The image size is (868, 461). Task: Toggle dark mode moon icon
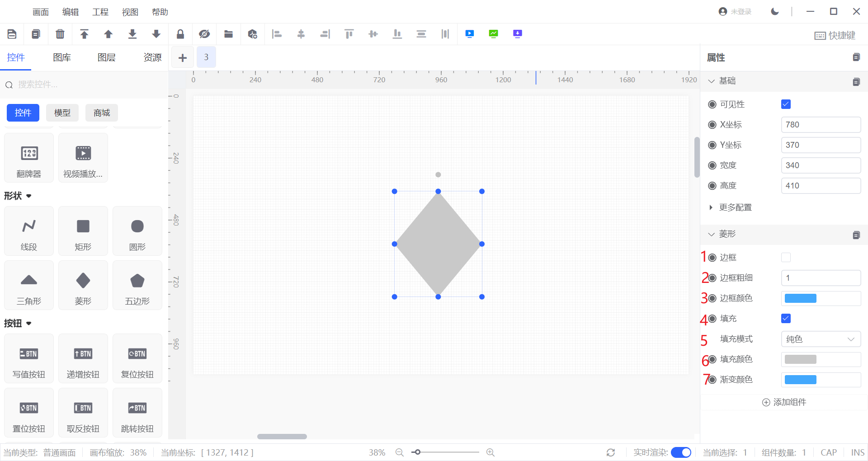coord(775,11)
